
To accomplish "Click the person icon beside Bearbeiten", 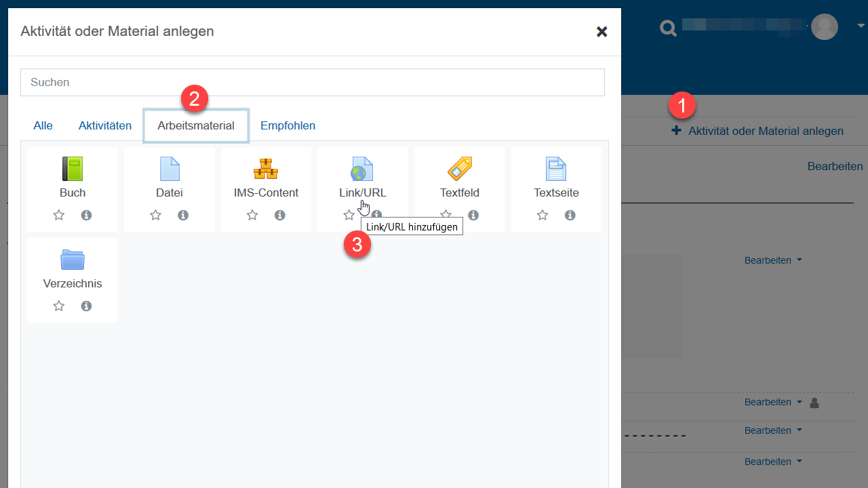I will click(814, 403).
